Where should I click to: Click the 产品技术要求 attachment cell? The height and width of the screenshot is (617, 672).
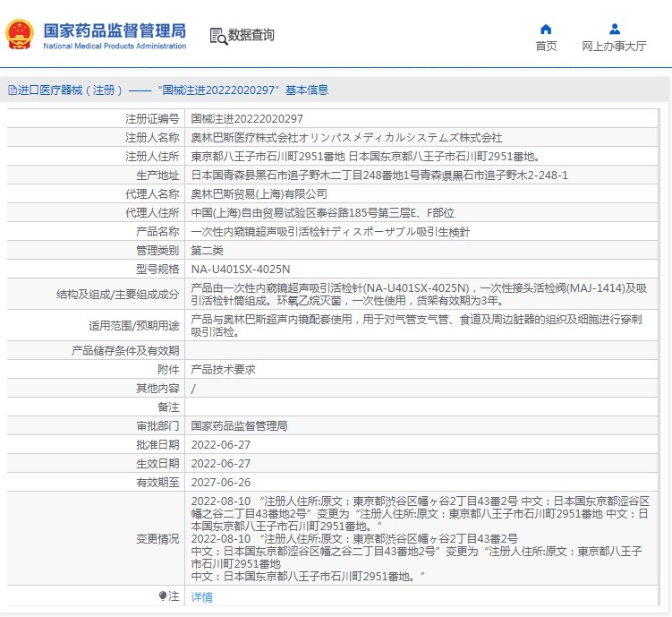pos(223,369)
